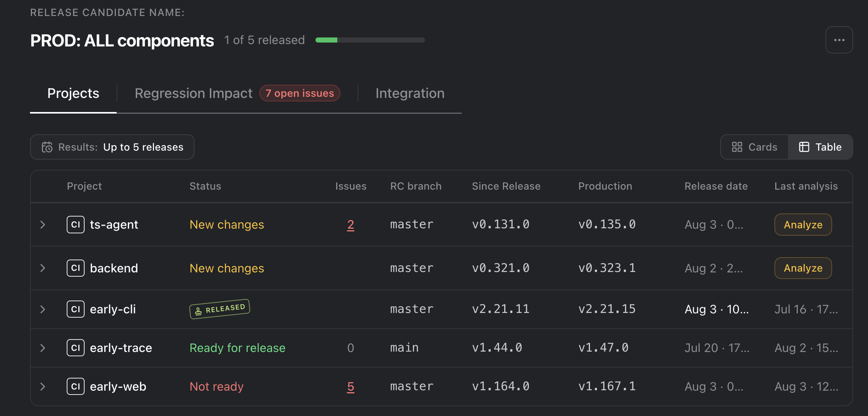Click the CI badge for early-cli

76,309
